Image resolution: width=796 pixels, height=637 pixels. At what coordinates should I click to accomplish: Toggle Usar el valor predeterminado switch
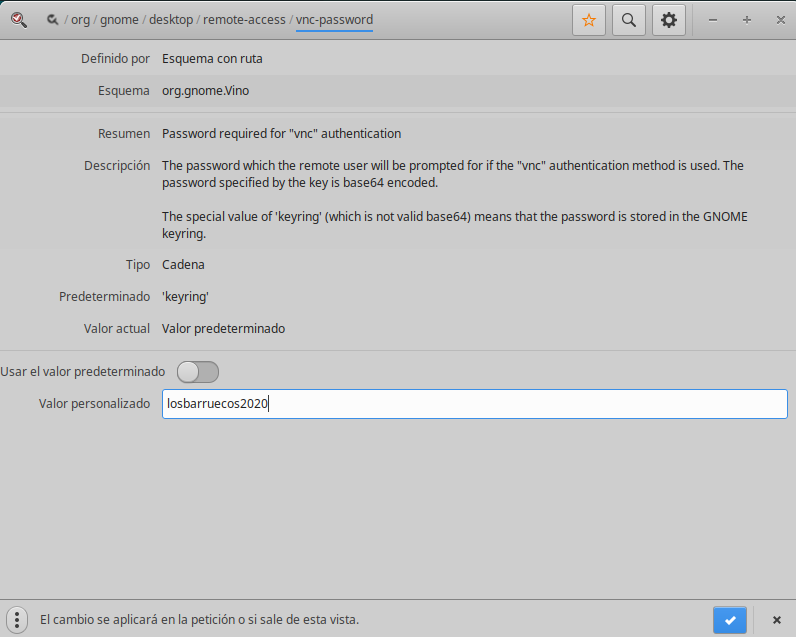pyautogui.click(x=198, y=372)
